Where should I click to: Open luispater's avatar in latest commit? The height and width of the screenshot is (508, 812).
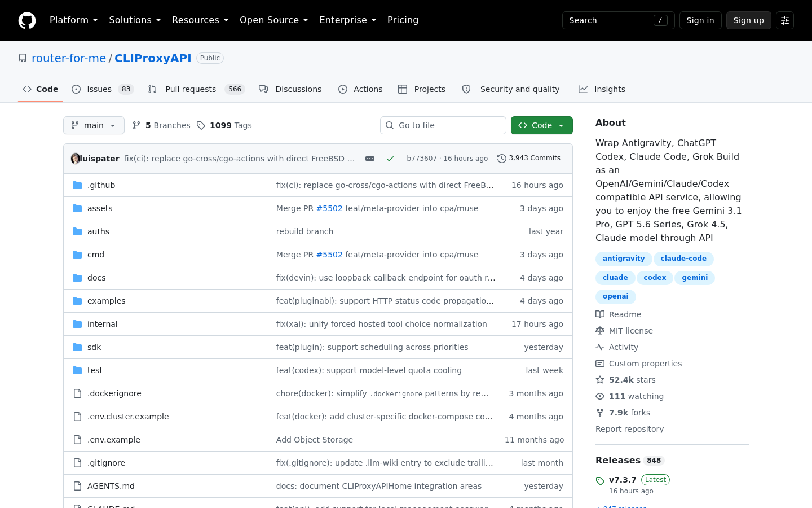pyautogui.click(x=76, y=159)
